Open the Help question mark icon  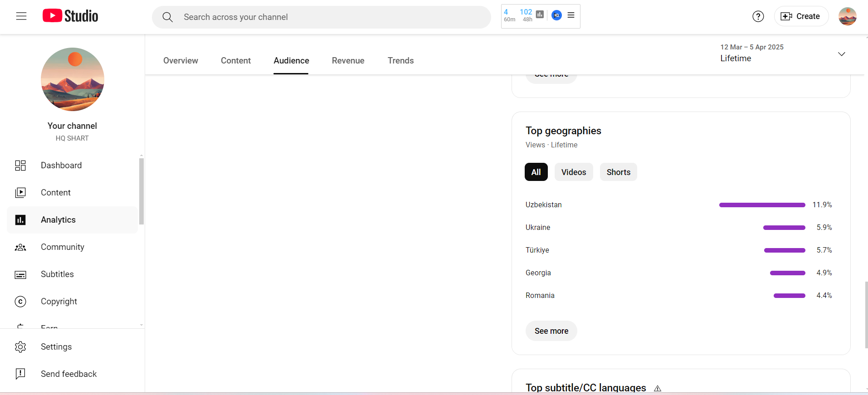point(758,16)
